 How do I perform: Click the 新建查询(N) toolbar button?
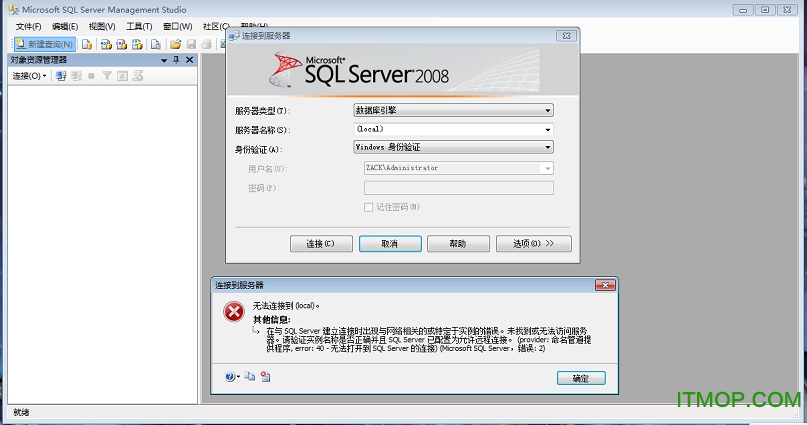click(x=45, y=44)
